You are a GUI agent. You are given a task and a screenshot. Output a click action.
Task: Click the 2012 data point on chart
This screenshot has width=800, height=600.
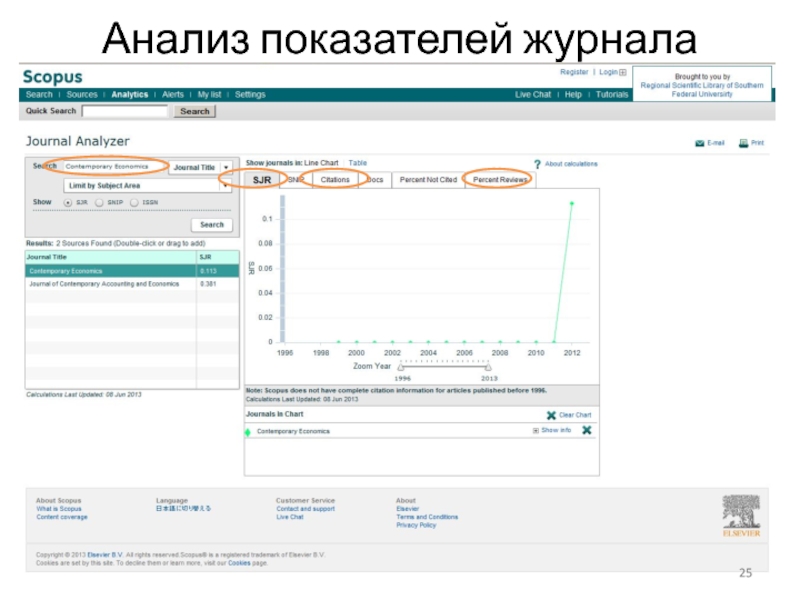coord(572,204)
